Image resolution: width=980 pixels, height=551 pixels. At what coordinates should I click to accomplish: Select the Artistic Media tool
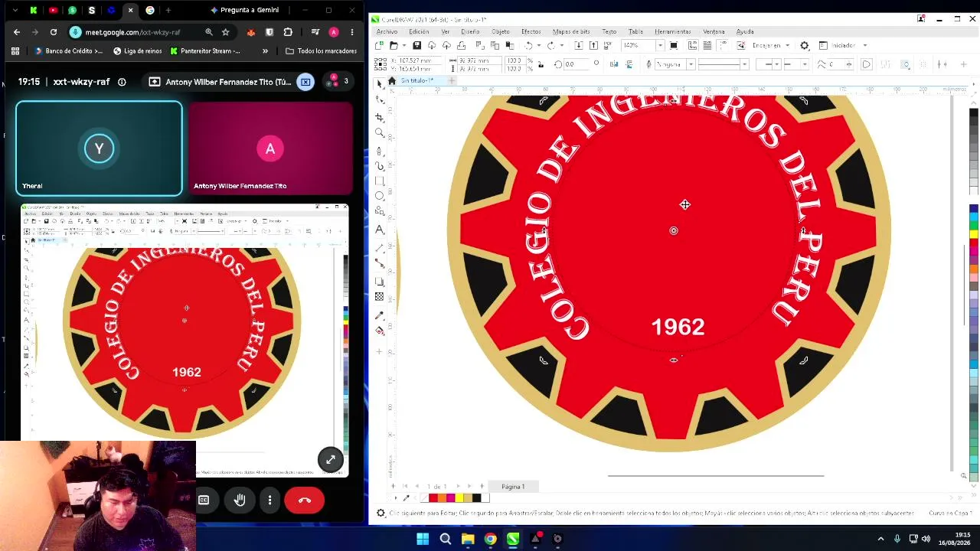pos(380,165)
